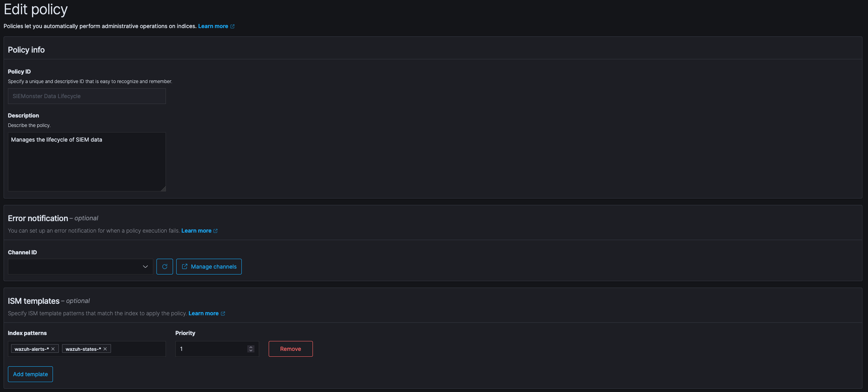This screenshot has height=392, width=868.
Task: Click external link icon in Error notification section
Action: 215,231
